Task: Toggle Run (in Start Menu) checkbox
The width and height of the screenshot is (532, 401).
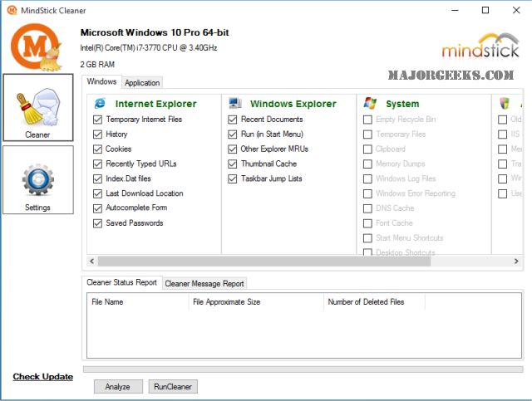Action: tap(233, 134)
